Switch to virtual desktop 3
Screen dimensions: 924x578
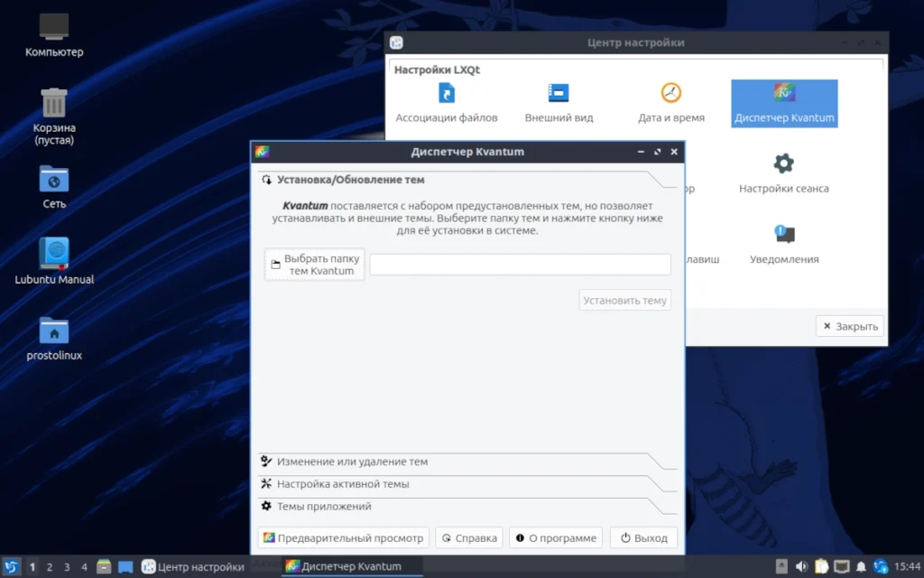point(67,567)
